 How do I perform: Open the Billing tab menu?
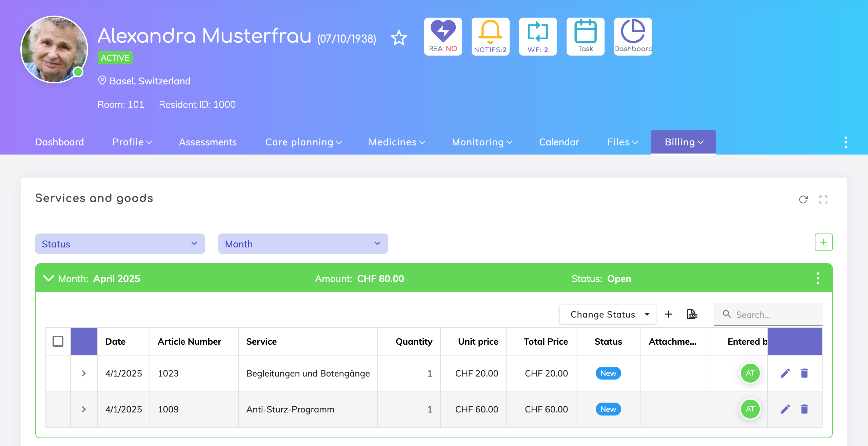pos(683,142)
